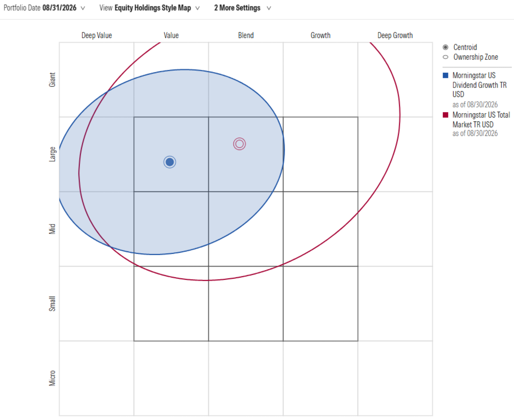Image resolution: width=514 pixels, height=420 pixels.
Task: Open the Portfolio Date 08/31/2026 dropdown
Action: pyautogui.click(x=44, y=8)
